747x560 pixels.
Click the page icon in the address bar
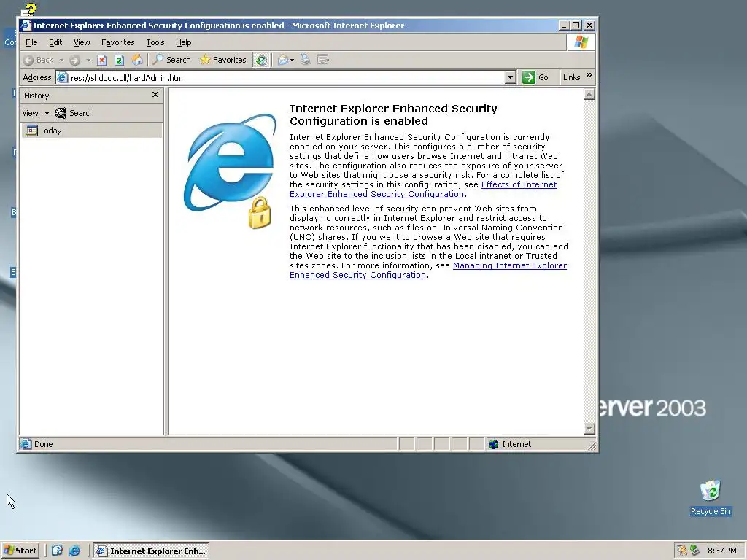[x=63, y=77]
